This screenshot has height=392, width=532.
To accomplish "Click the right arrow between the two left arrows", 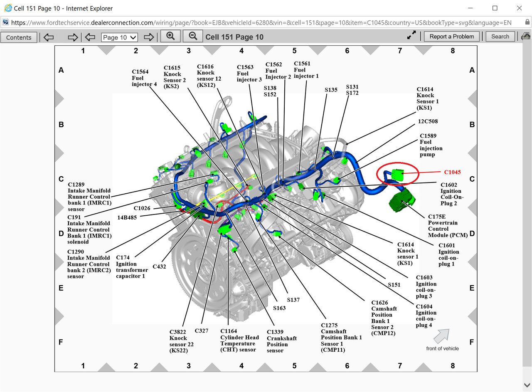I will tap(73, 37).
